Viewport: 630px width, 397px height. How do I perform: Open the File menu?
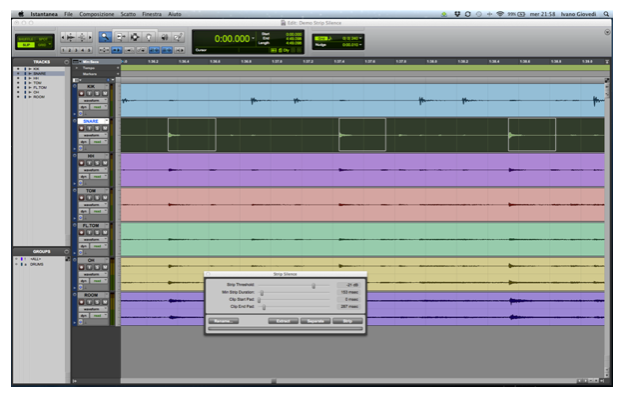pyautogui.click(x=68, y=14)
